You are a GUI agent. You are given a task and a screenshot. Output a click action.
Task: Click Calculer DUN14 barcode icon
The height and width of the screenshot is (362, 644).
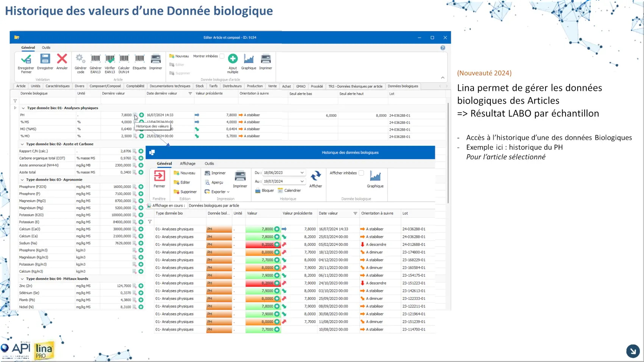pyautogui.click(x=124, y=59)
